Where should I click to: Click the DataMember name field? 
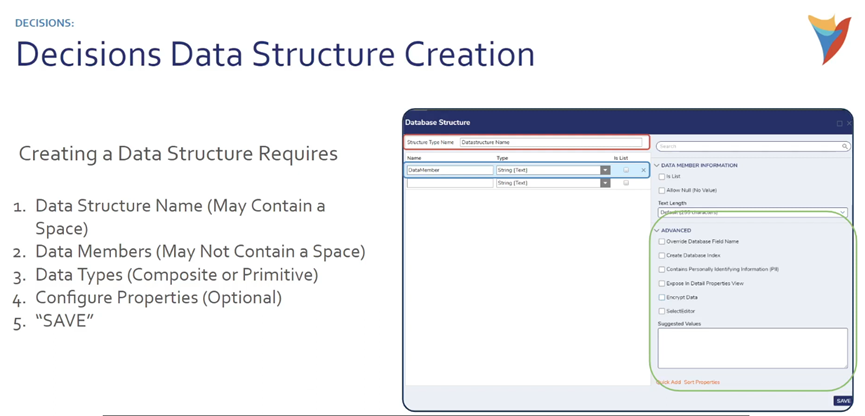pyautogui.click(x=450, y=170)
